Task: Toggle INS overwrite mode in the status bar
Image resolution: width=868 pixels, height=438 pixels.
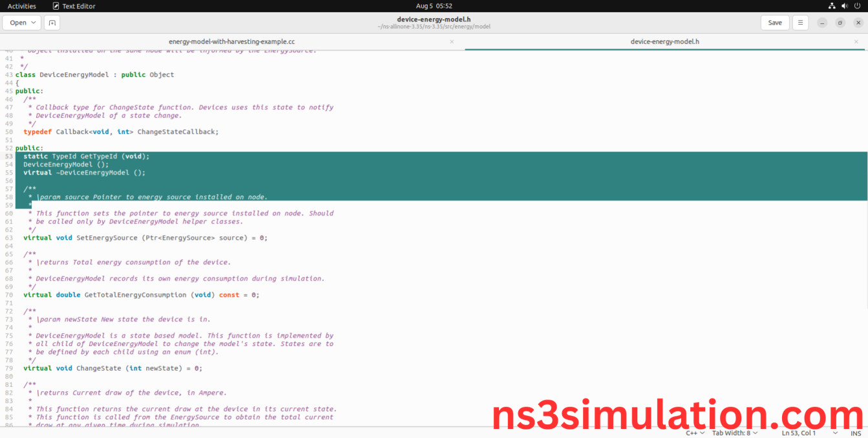Action: click(856, 433)
